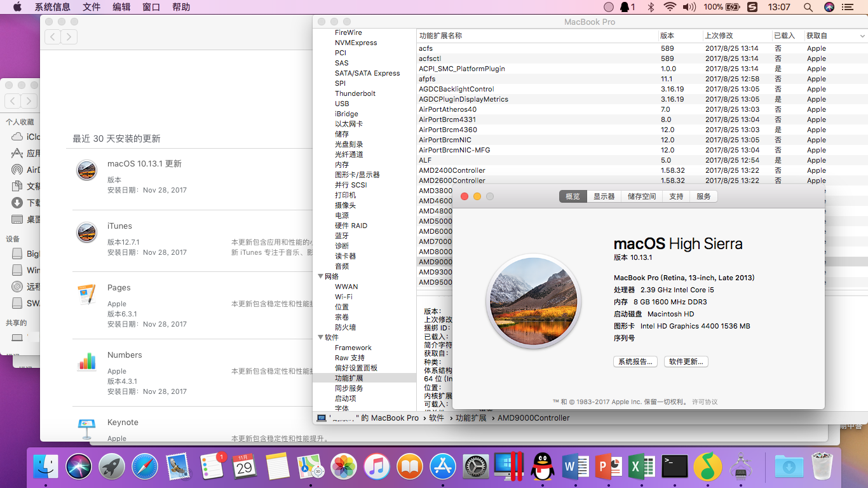
Task: Launch Parallels Desktop from the Dock
Action: 509,467
